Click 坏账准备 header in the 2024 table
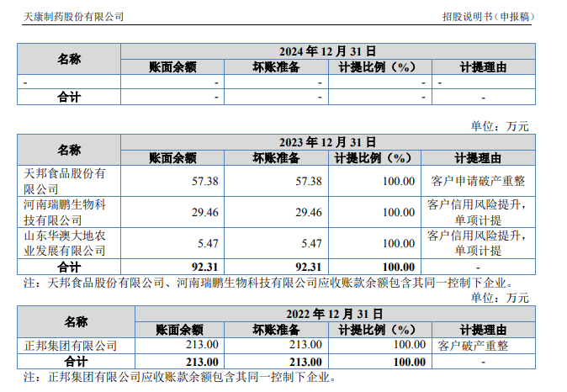This screenshot has height=392, width=567. [x=276, y=67]
